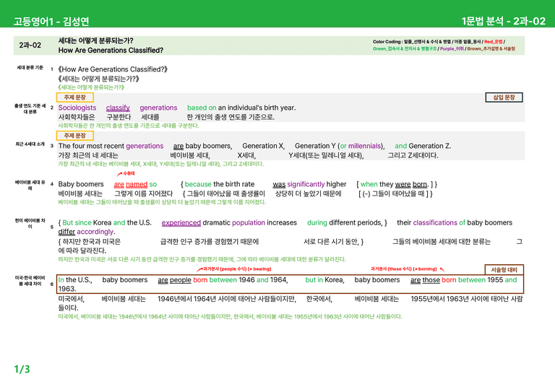The image size is (555, 392).
Task: Click the 'Purple_어휘' legend entry
Action: (x=452, y=49)
